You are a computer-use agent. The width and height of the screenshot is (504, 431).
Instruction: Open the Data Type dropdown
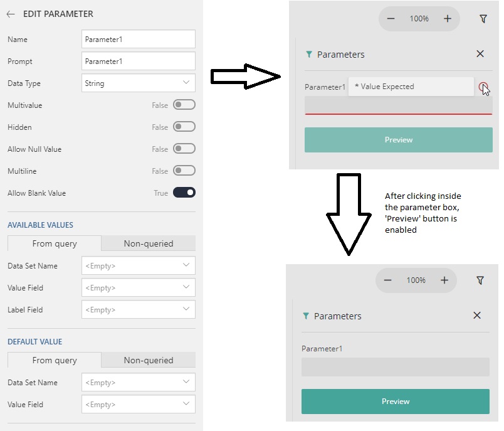(x=138, y=83)
